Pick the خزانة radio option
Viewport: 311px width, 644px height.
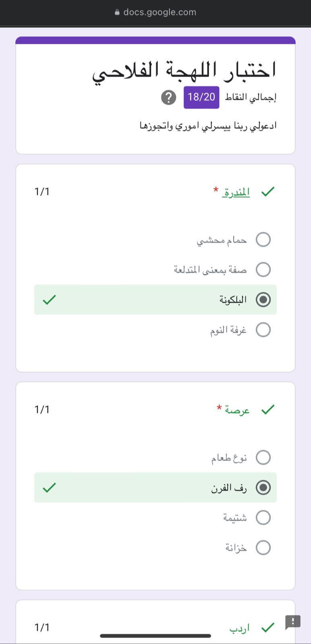[x=263, y=547]
